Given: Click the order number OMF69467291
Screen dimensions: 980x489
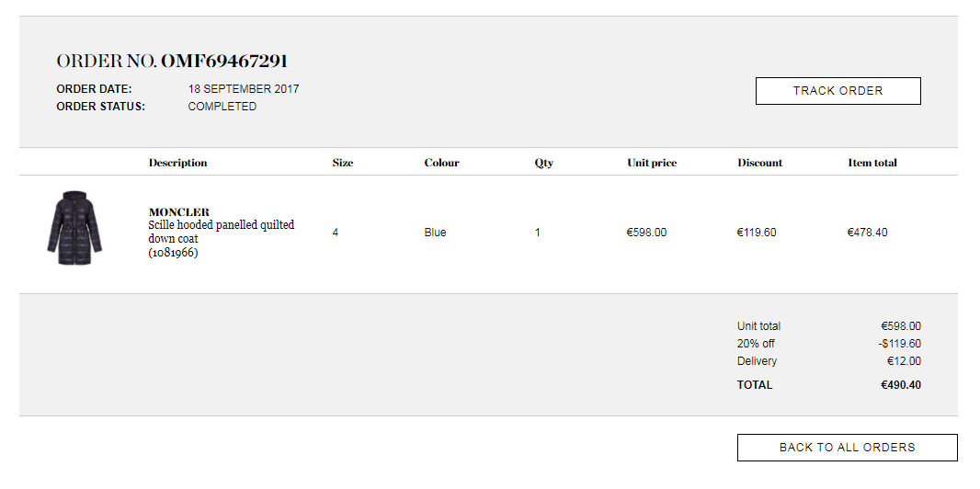Looking at the screenshot, I should click(x=224, y=62).
